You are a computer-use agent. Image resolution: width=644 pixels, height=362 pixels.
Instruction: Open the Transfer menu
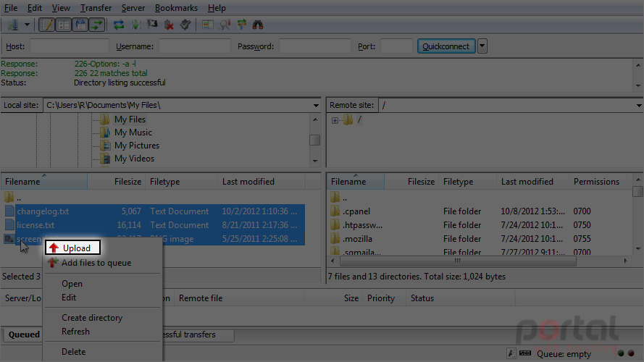pyautogui.click(x=96, y=8)
